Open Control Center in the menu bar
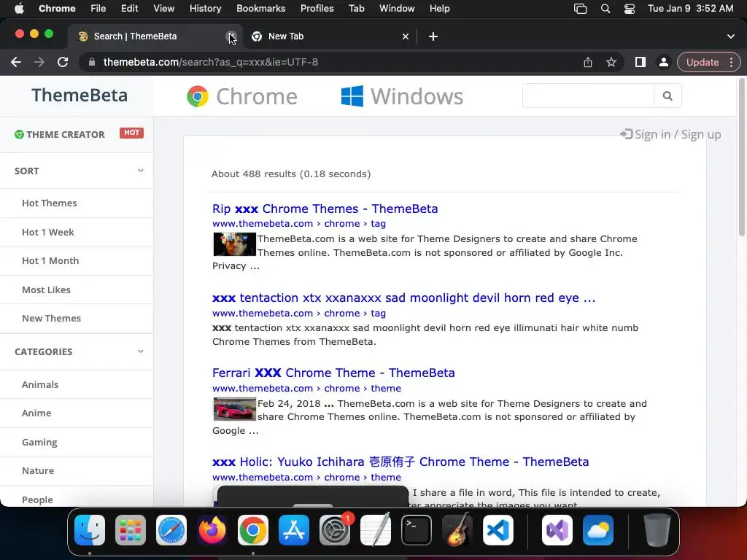The width and height of the screenshot is (747, 560). click(630, 9)
